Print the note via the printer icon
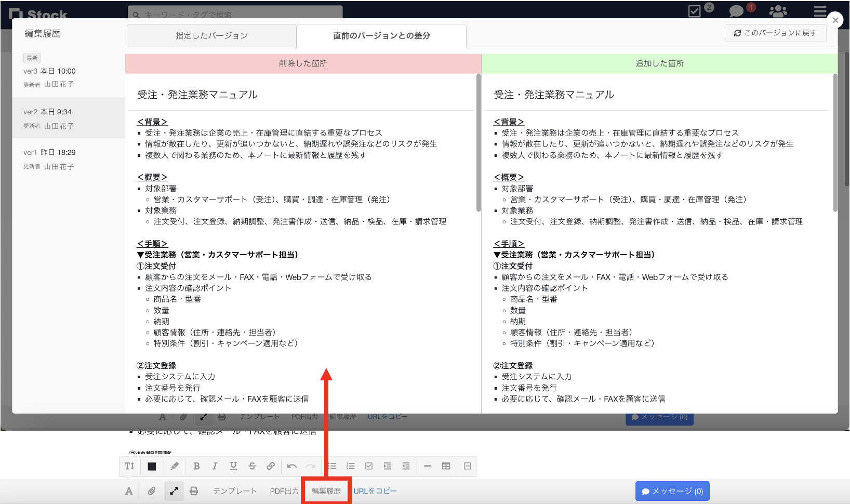The image size is (850, 504). click(x=194, y=490)
